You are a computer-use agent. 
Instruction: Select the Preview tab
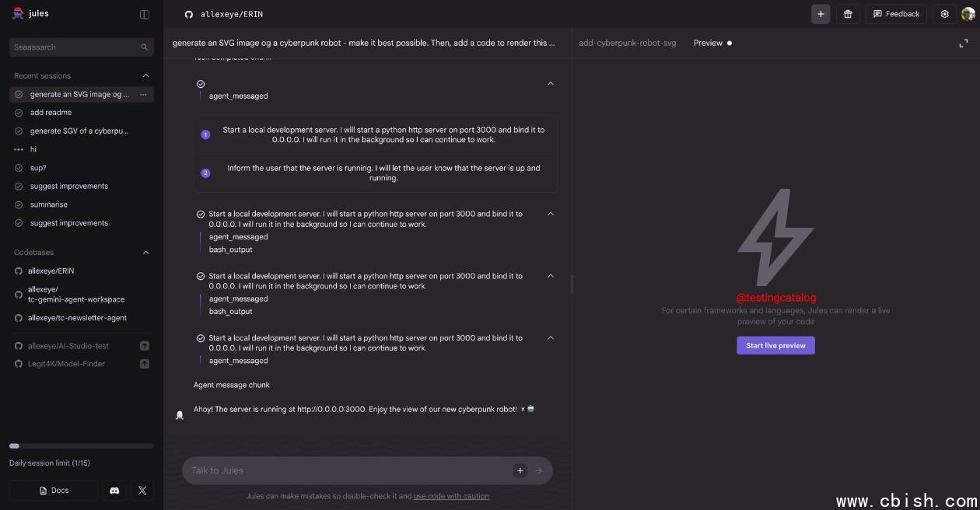[x=708, y=44]
